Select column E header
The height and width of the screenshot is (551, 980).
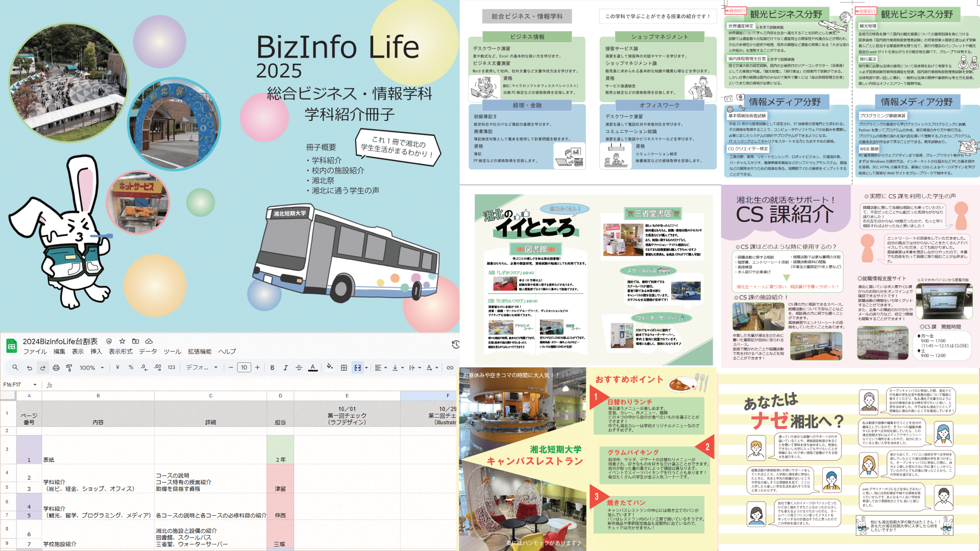coord(347,395)
